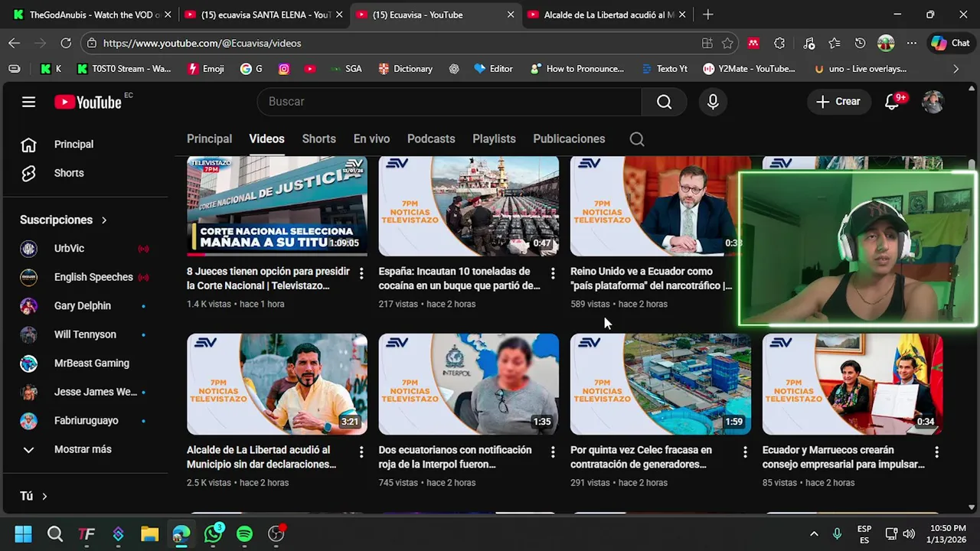
Task: Open Dictionary bookmark
Action: (406, 69)
